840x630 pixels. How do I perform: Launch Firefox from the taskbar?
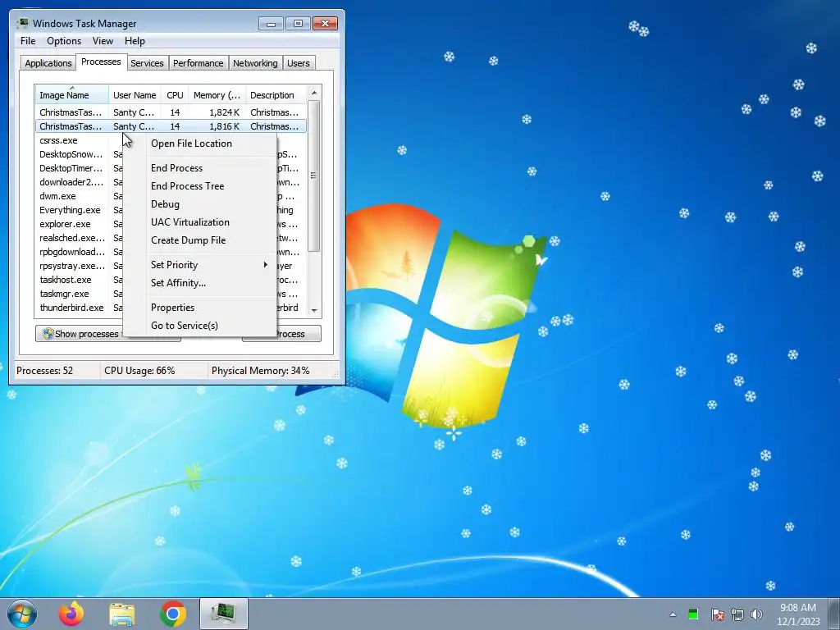point(71,614)
